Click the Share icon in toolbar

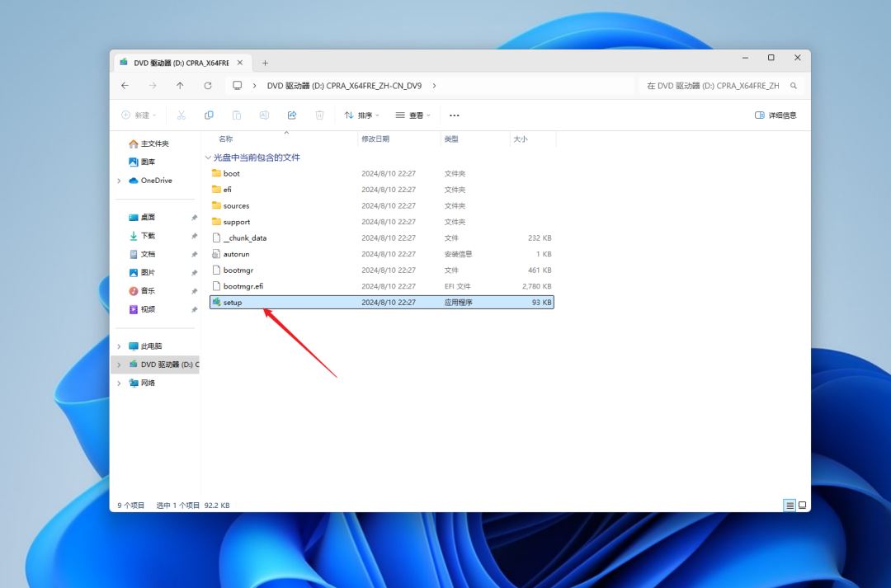[292, 115]
